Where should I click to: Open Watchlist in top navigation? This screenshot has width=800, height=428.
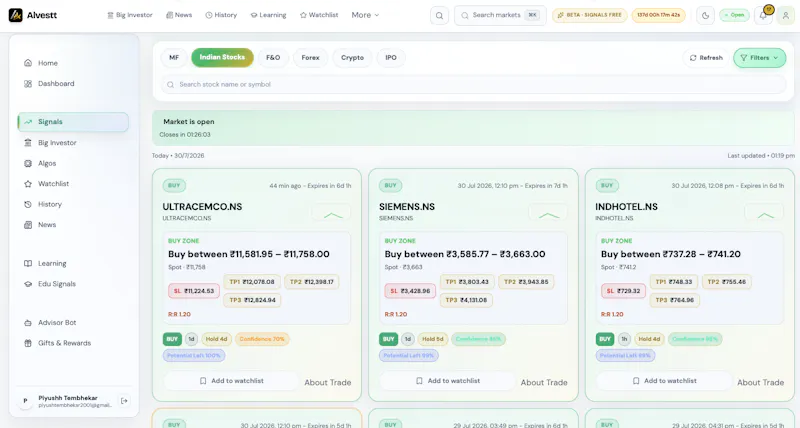pos(319,15)
